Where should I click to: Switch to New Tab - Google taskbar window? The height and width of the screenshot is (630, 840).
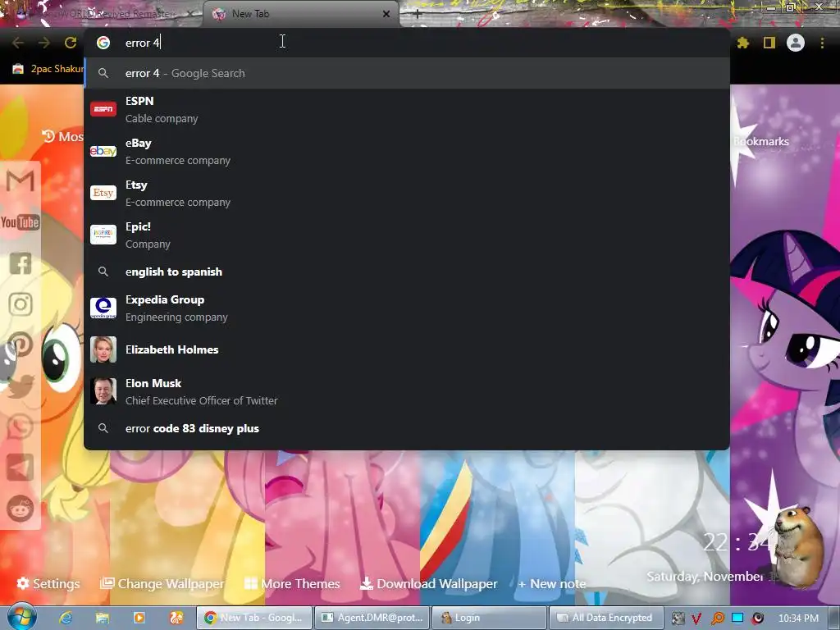254,618
